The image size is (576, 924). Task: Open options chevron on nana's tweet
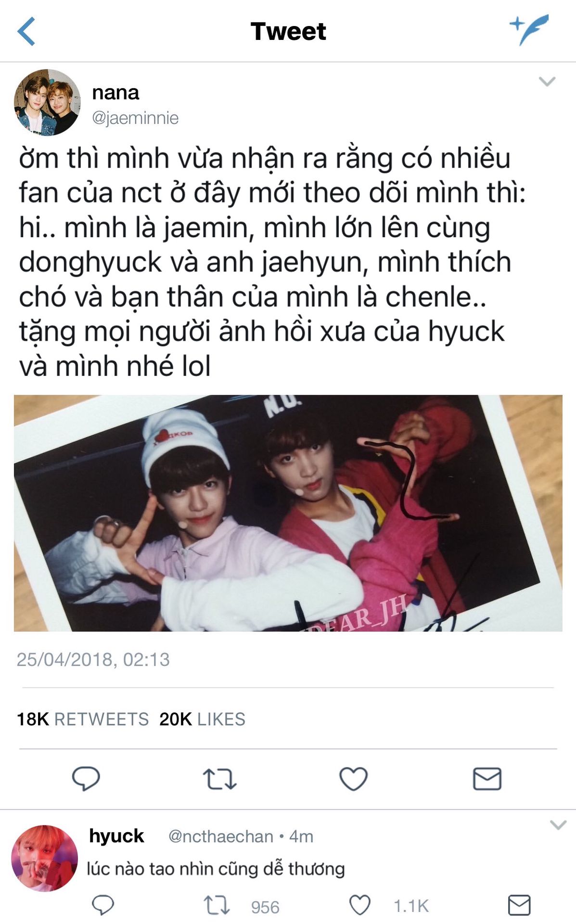547,81
